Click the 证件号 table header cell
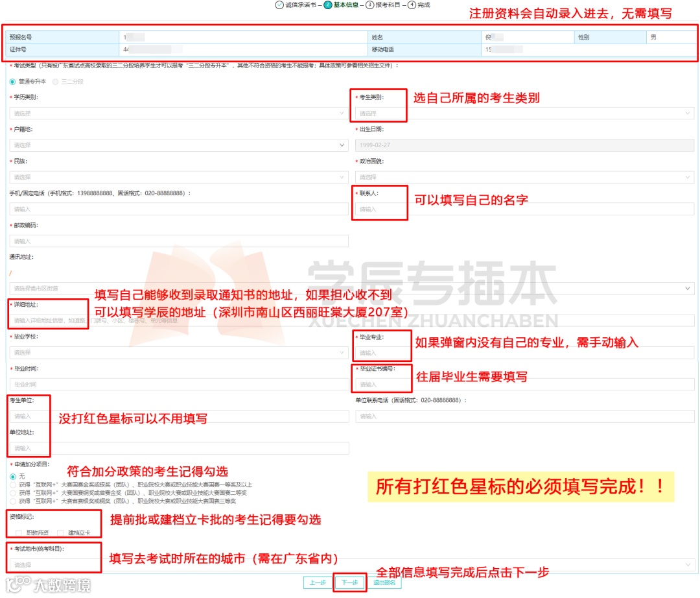The image size is (700, 598). tap(62, 49)
